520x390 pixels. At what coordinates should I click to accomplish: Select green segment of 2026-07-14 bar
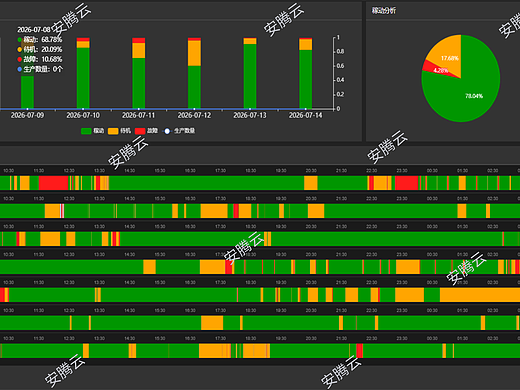click(x=306, y=79)
